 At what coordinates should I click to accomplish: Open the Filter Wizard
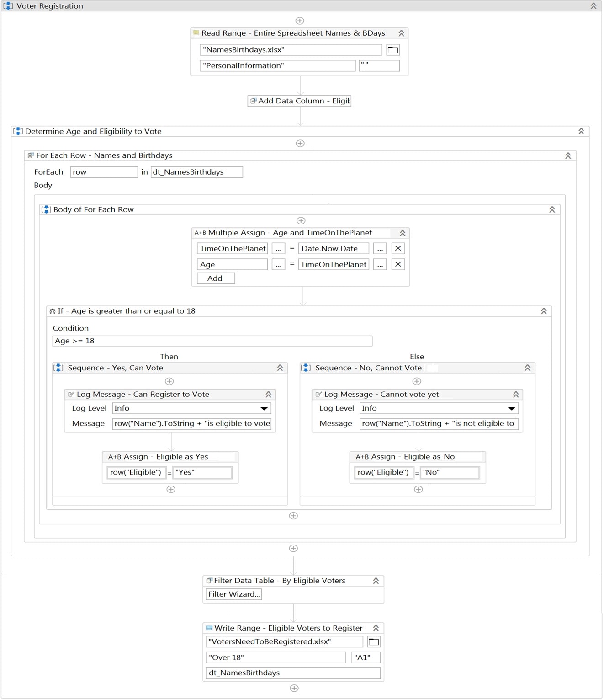click(x=234, y=594)
